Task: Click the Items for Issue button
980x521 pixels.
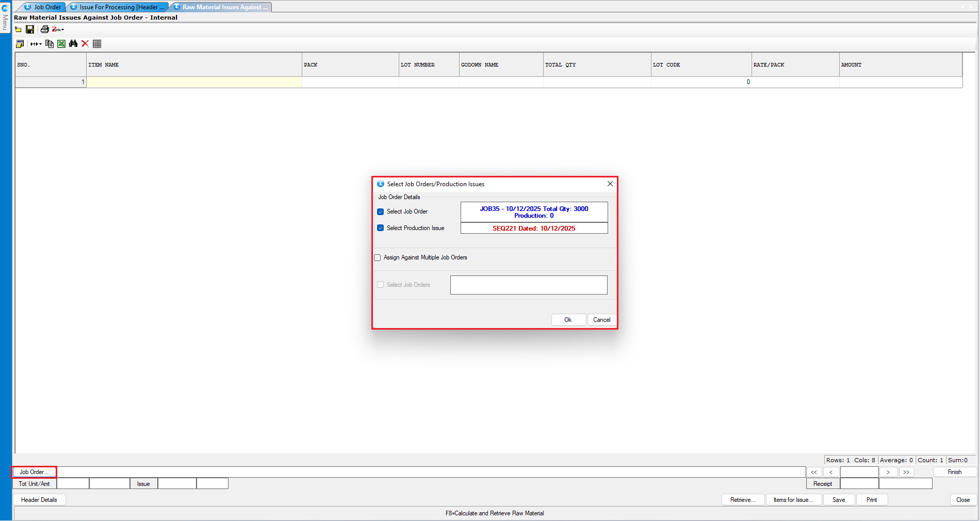Action: click(x=793, y=500)
